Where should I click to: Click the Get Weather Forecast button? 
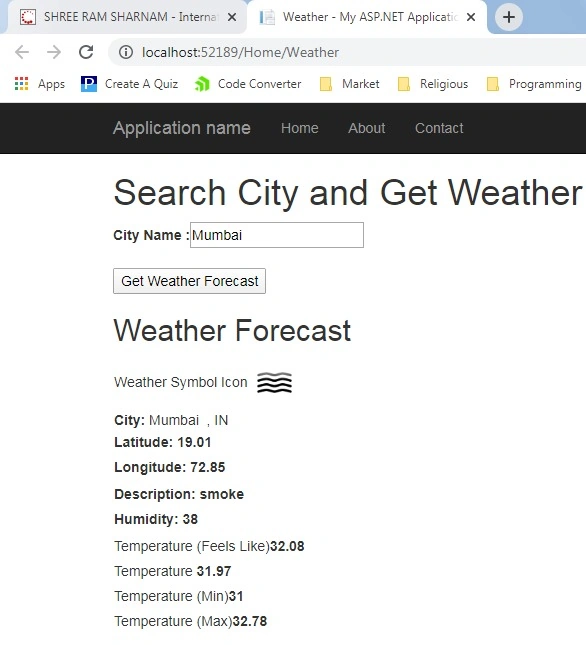click(190, 281)
